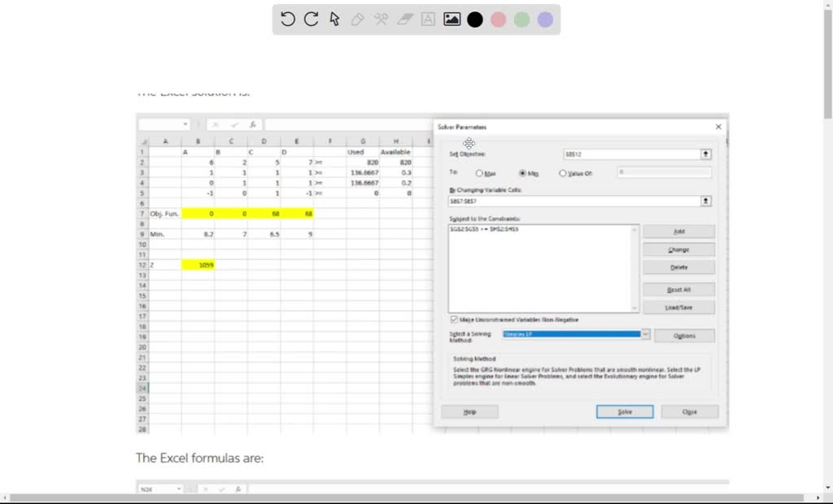The height and width of the screenshot is (504, 833).
Task: Pick the pink color swatch
Action: pos(498,19)
